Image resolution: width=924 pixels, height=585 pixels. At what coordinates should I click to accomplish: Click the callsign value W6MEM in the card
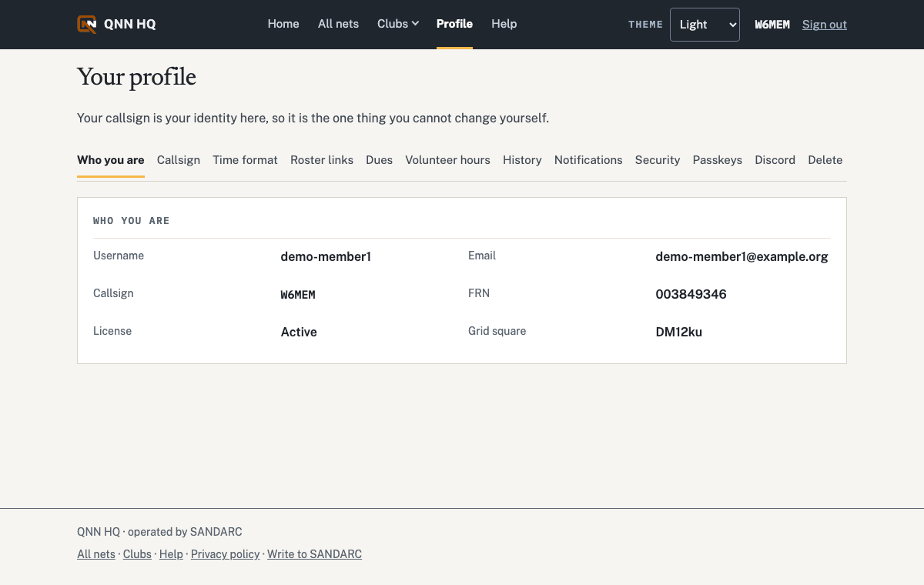[x=298, y=295]
